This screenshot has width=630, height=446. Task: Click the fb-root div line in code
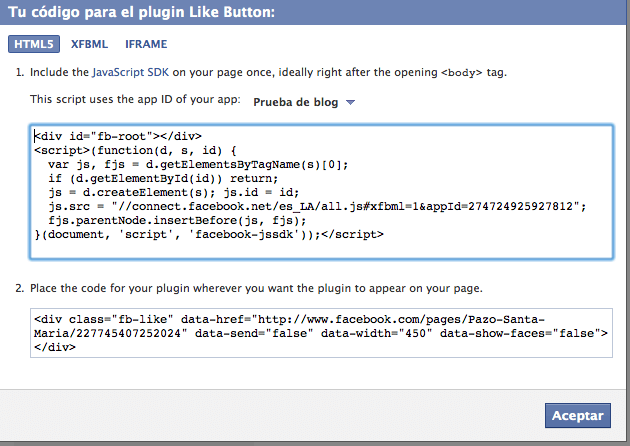118,136
